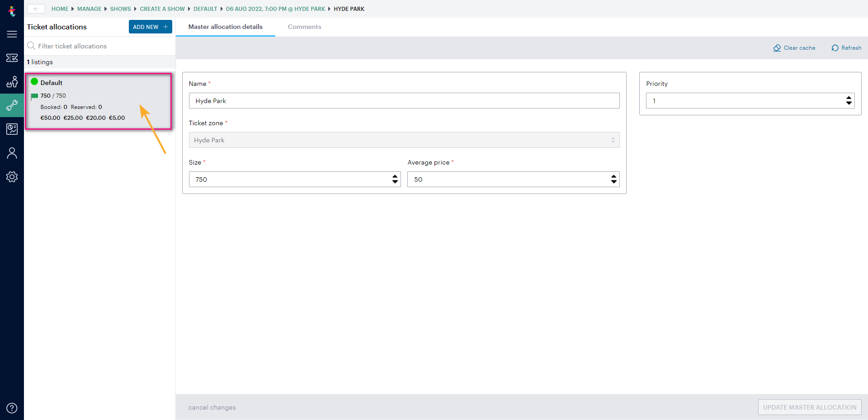Open the reports panel icon
The height and width of the screenshot is (420, 868).
[x=12, y=129]
